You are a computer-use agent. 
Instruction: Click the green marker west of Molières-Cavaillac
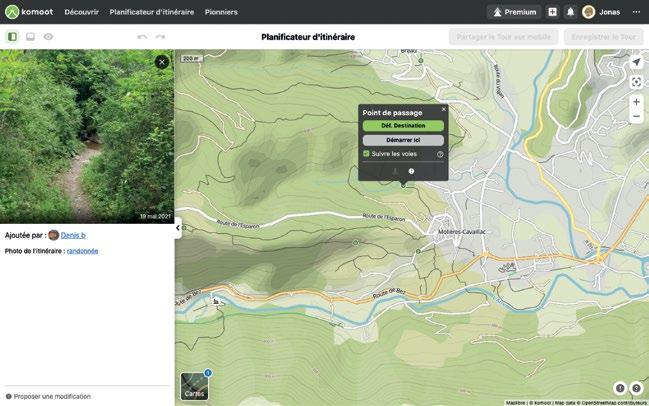click(418, 251)
